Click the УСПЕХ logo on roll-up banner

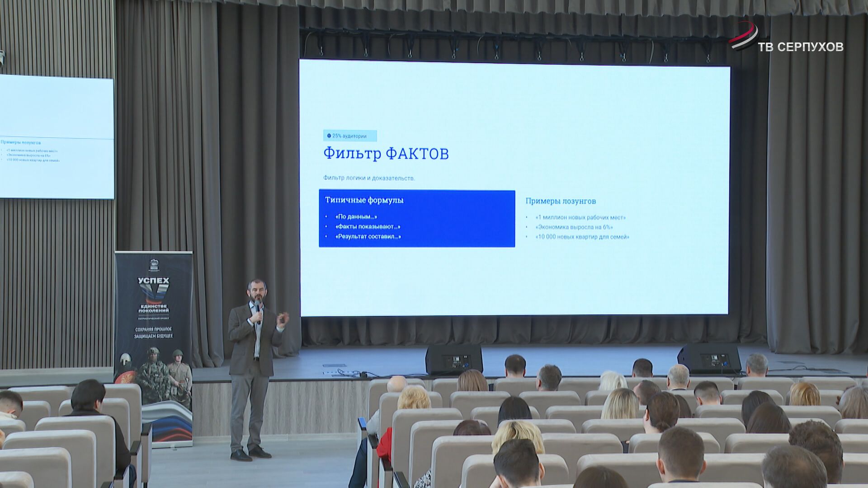153,286
